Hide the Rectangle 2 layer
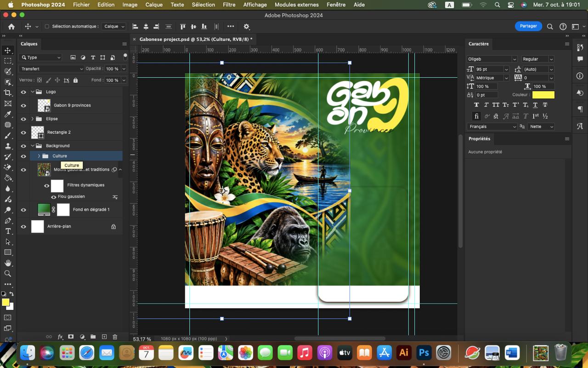588x368 pixels. 23,132
